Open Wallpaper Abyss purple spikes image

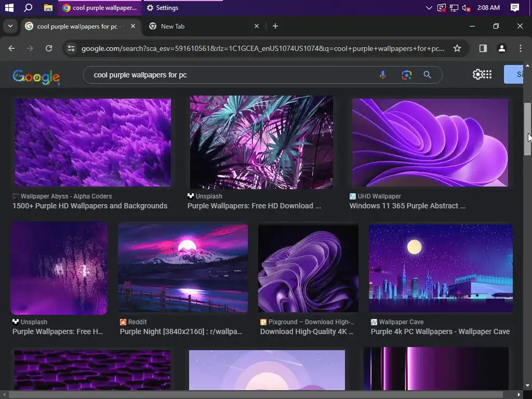[92, 142]
